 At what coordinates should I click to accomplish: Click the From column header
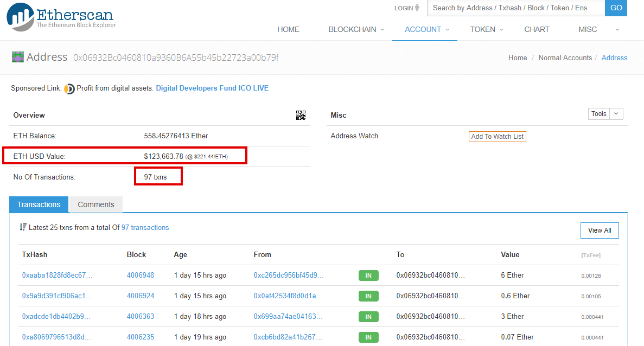tap(263, 255)
